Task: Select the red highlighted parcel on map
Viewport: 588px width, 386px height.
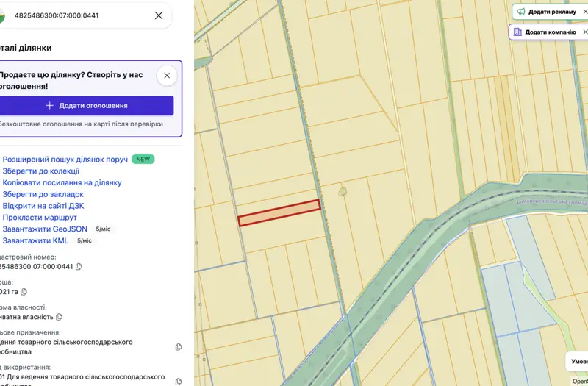Action: point(279,213)
